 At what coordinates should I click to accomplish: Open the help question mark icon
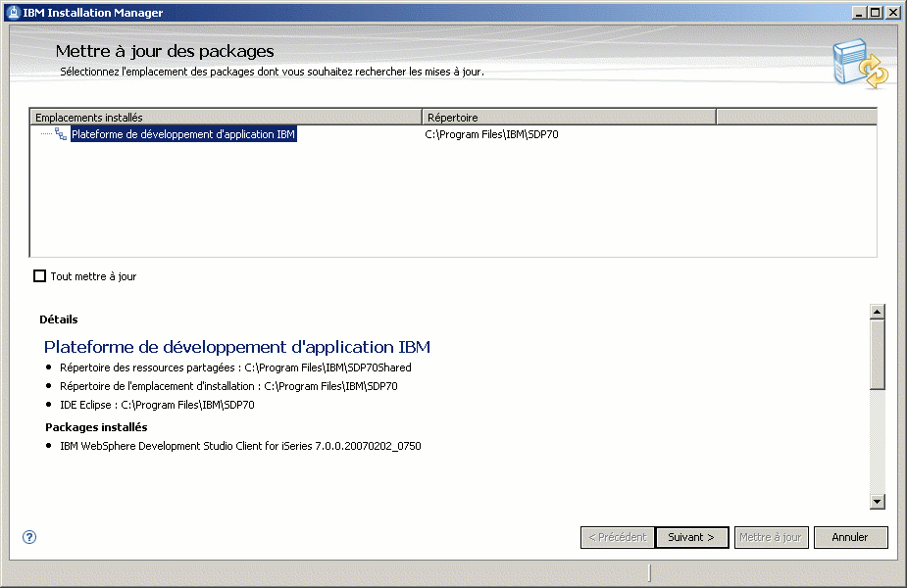[28, 537]
